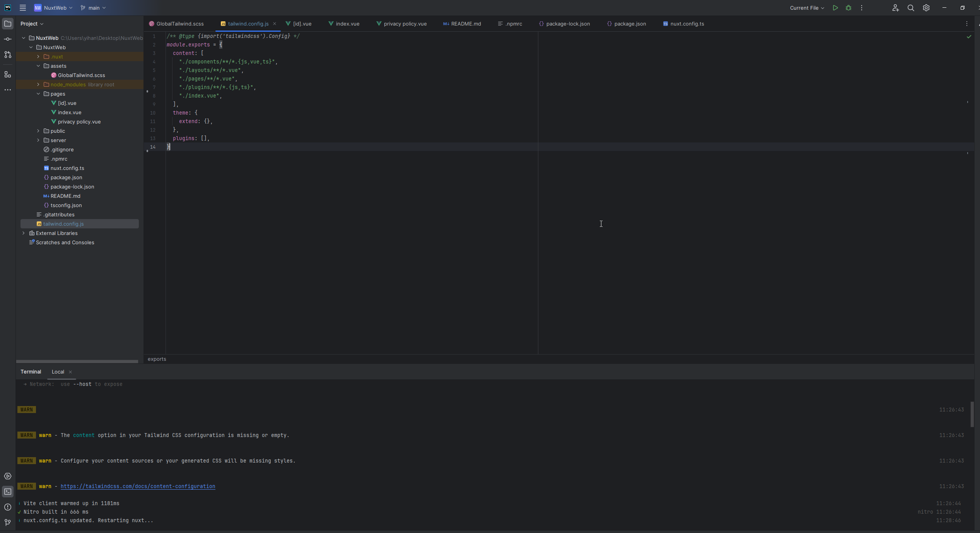
Task: Open Code With Me collaboration
Action: [x=896, y=8]
